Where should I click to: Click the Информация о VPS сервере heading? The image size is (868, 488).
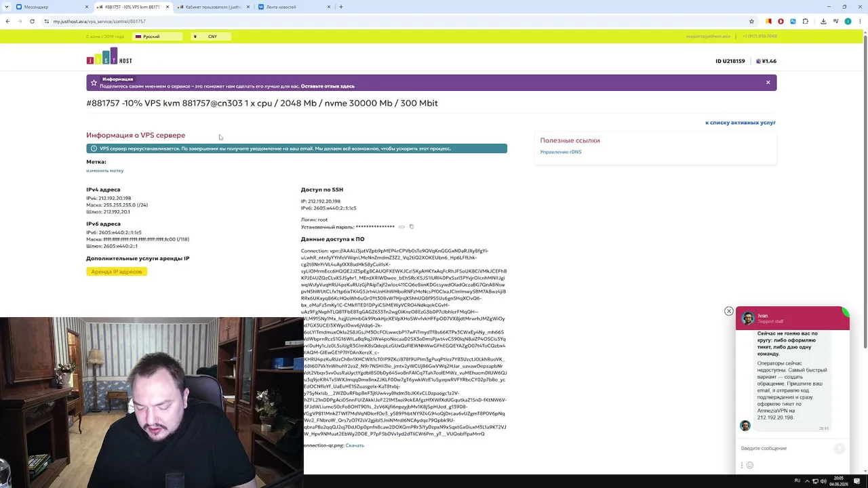[x=136, y=135]
